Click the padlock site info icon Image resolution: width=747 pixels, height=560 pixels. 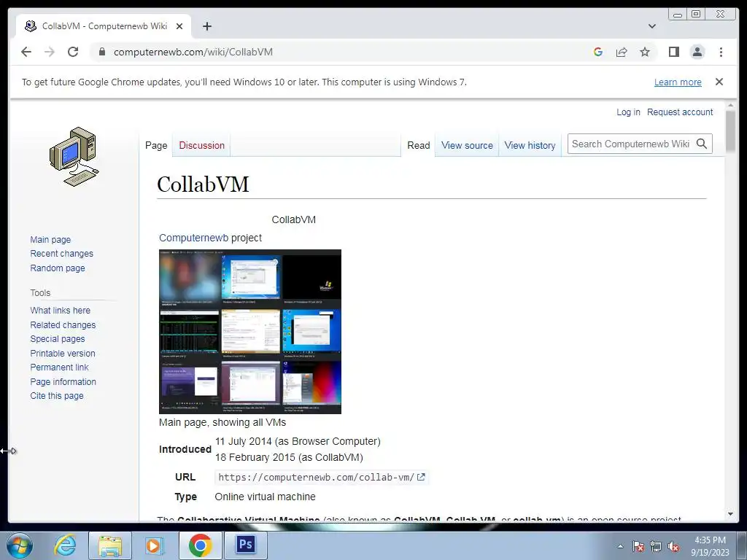[102, 52]
